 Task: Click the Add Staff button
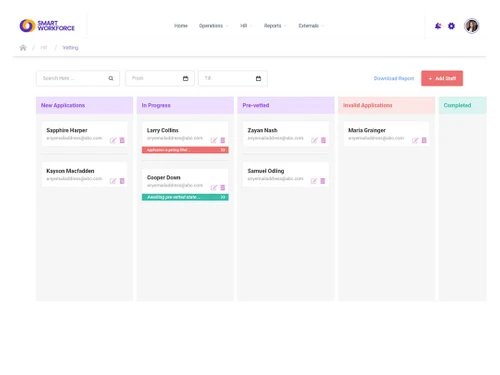(442, 78)
